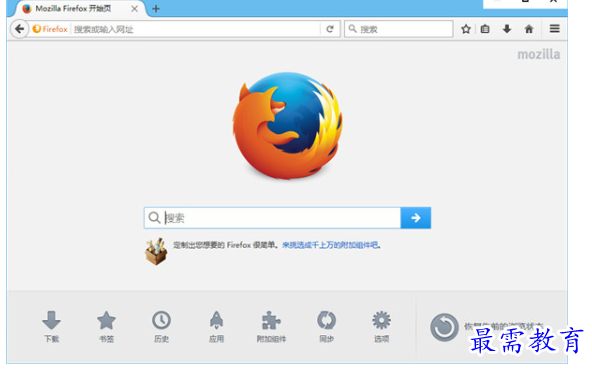Click the large Firefox logo
This screenshot has width=592, height=372.
pos(288,126)
